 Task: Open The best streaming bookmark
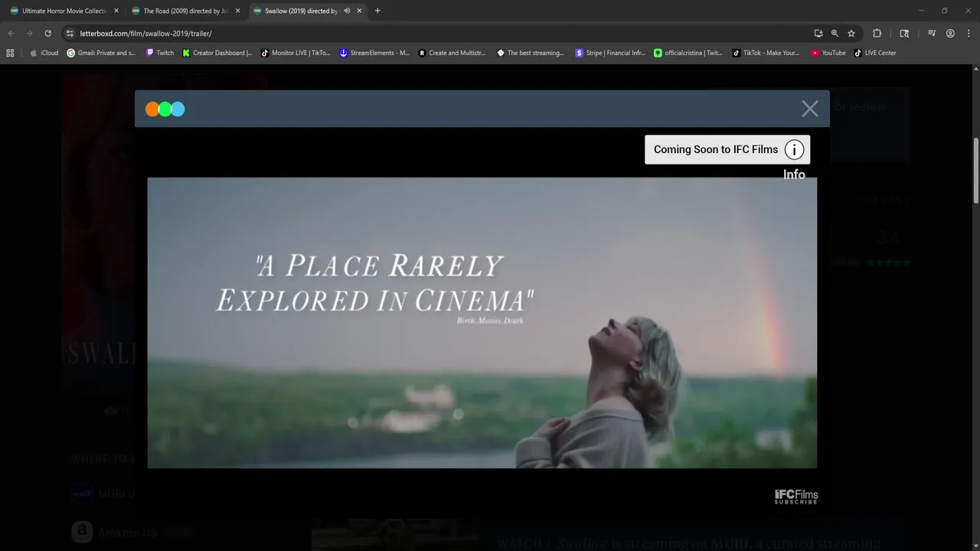pyautogui.click(x=531, y=53)
